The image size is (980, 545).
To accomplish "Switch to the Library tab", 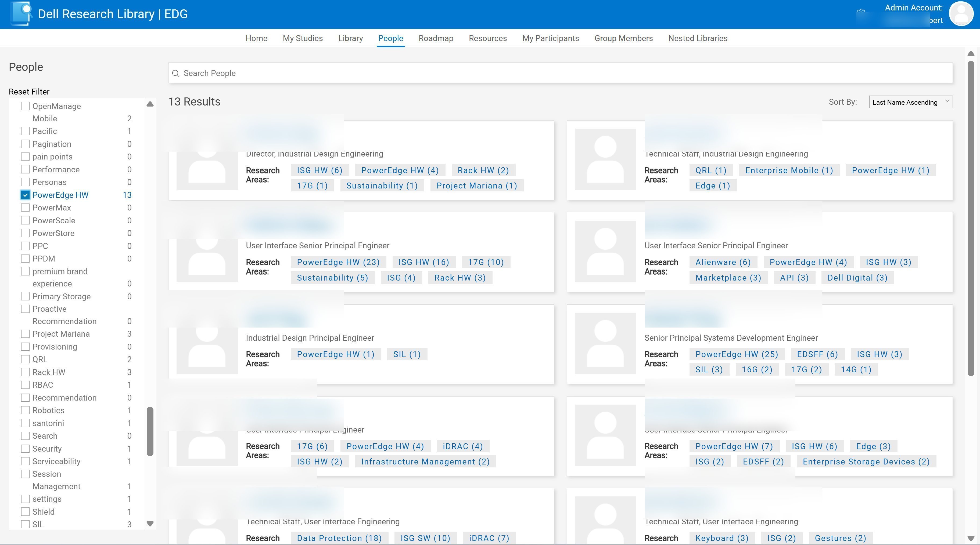I will (350, 38).
